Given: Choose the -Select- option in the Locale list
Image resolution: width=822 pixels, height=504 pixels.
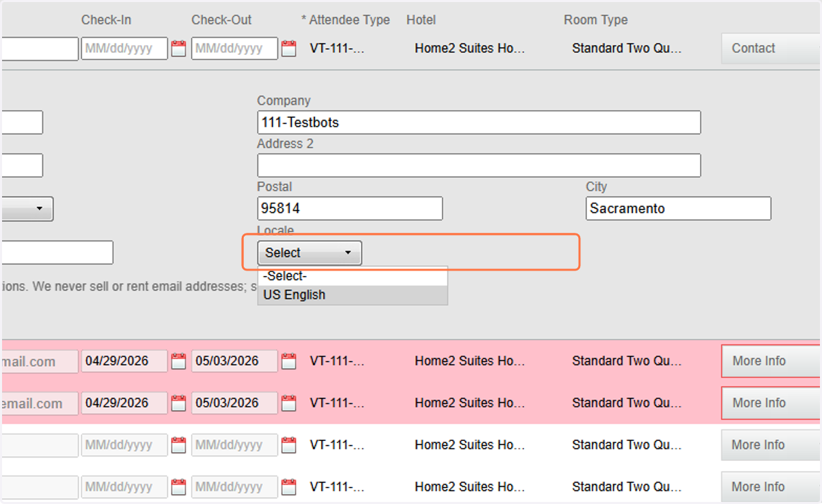Looking at the screenshot, I should click(353, 277).
